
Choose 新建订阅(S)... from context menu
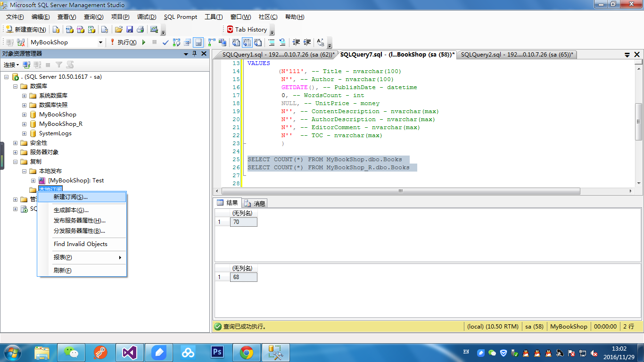coord(71,197)
